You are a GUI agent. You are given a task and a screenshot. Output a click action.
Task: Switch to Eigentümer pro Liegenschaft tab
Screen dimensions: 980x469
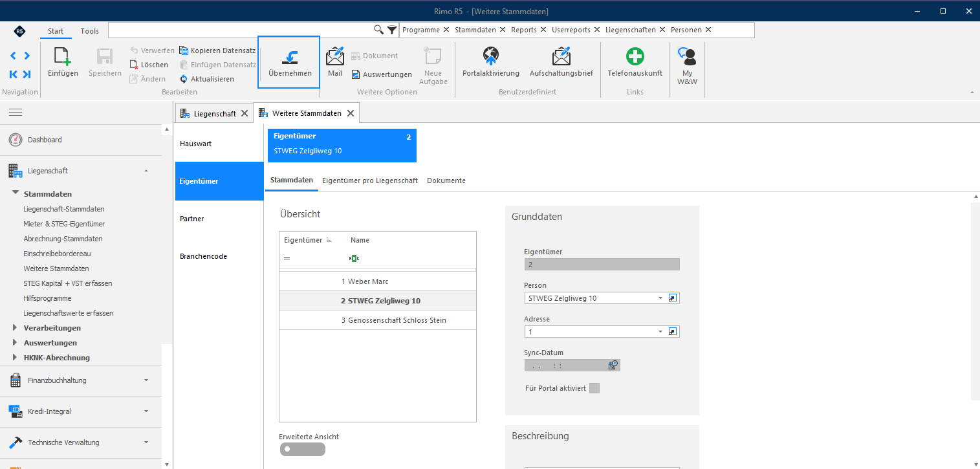click(x=370, y=180)
